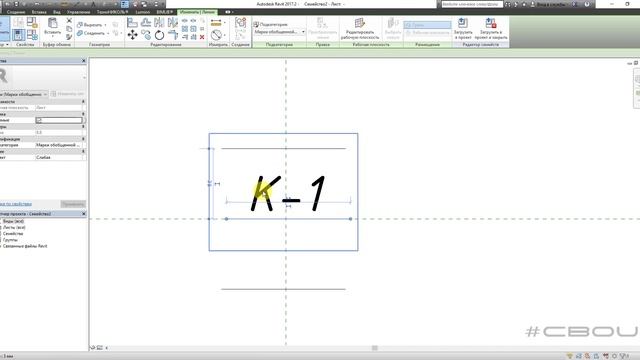Click the Соединить geometry button
640x360 pixels.
point(91,33)
